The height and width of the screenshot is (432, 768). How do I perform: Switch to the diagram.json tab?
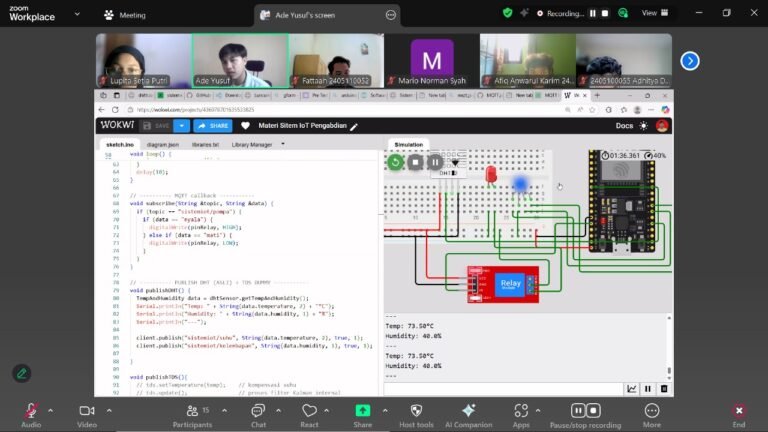pyautogui.click(x=163, y=144)
